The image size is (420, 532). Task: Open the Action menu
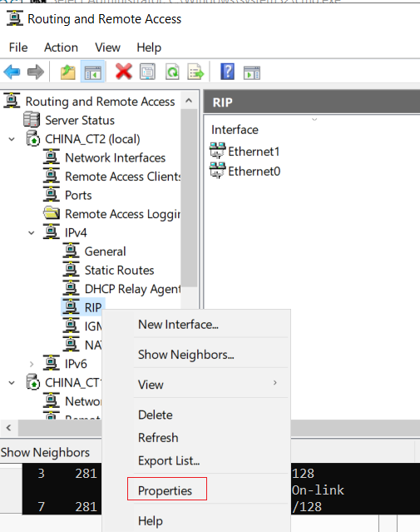[61, 47]
